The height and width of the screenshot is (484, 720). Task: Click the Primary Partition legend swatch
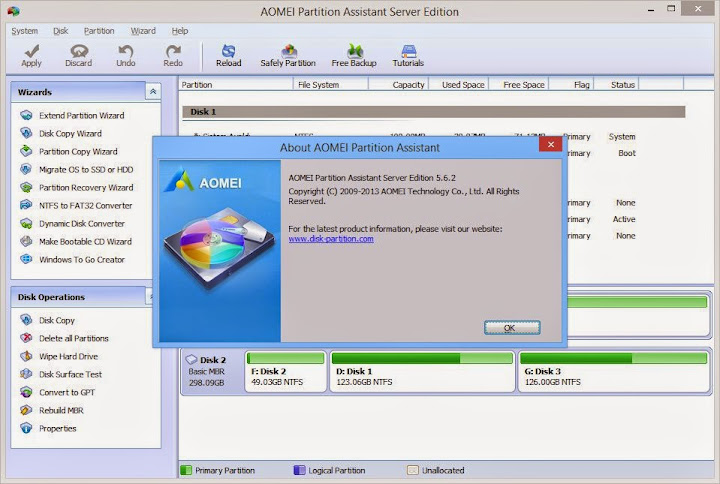[186, 470]
